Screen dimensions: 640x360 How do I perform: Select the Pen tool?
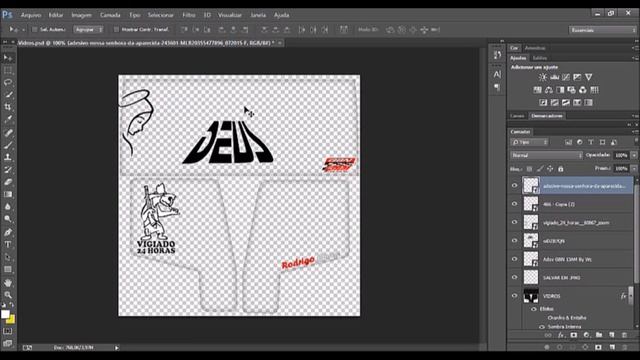8,232
